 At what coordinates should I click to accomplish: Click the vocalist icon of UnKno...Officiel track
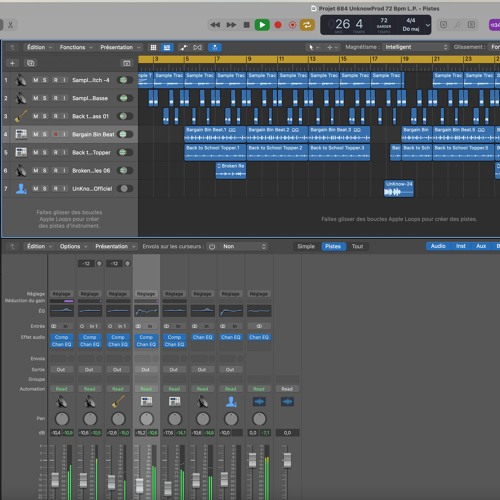[21, 189]
